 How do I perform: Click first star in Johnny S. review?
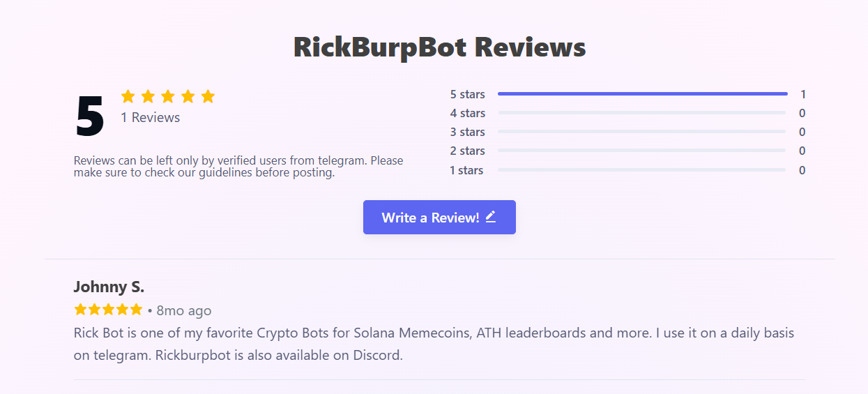tap(81, 310)
